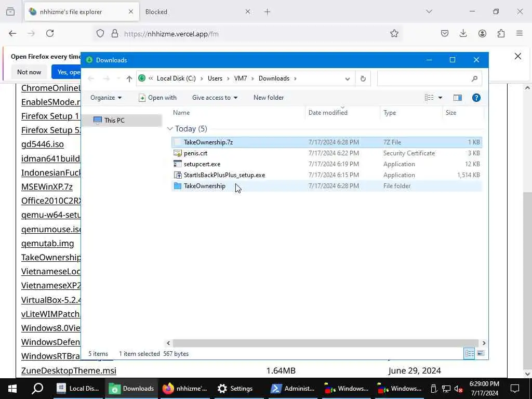Screen dimensions: 532x399
Task: Refresh the Downloads folder view
Action: point(363,79)
